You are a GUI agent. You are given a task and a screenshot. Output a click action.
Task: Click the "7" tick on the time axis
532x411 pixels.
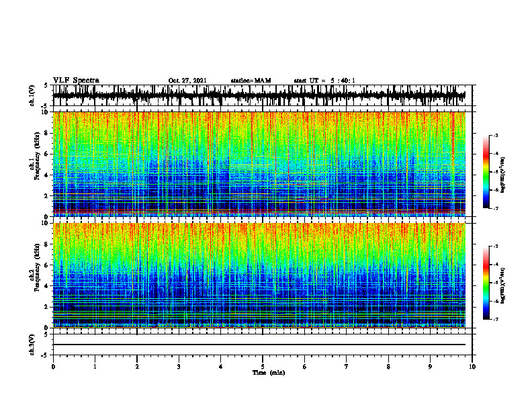(x=347, y=367)
